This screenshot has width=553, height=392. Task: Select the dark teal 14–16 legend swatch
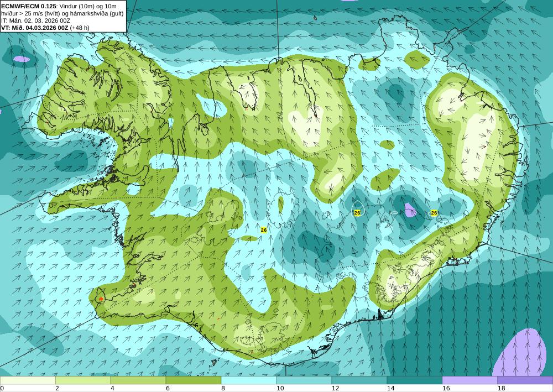[415, 380]
